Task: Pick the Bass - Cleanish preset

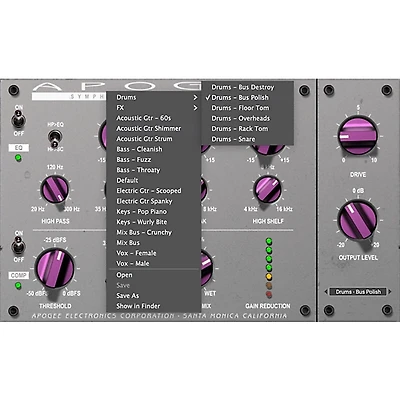Action: [x=154, y=149]
